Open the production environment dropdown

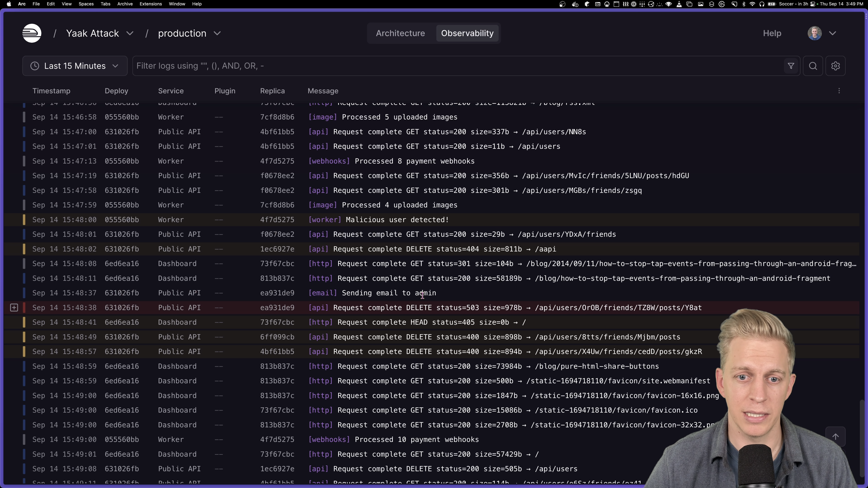pyautogui.click(x=189, y=33)
